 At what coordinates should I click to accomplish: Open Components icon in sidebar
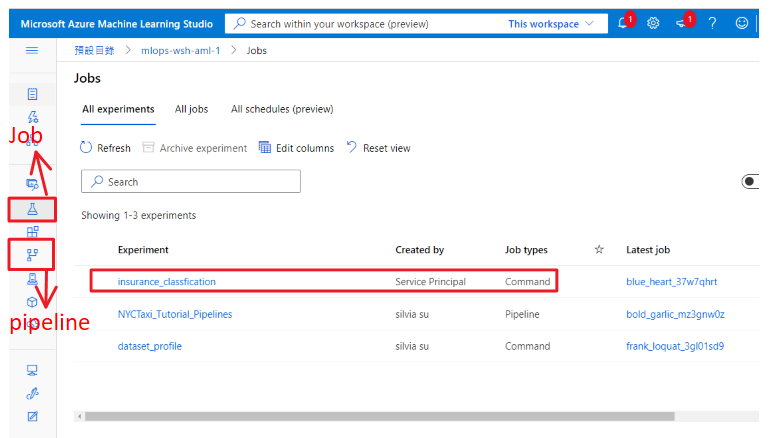coord(32,232)
